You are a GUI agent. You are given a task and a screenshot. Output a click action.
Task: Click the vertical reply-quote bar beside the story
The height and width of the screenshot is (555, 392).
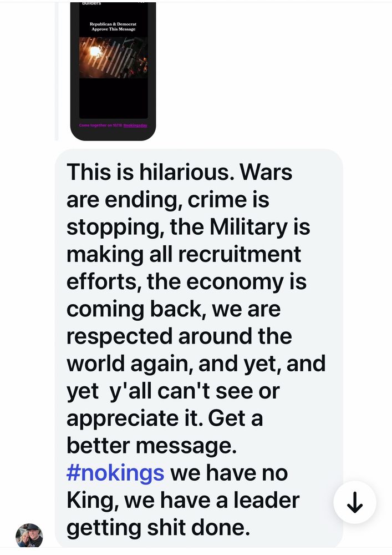tap(57, 71)
